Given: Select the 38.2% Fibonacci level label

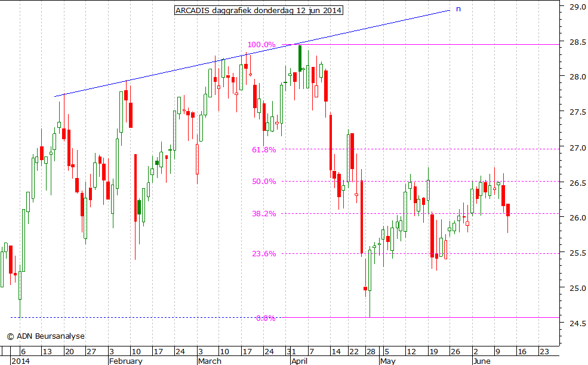Looking at the screenshot, I should (x=264, y=214).
